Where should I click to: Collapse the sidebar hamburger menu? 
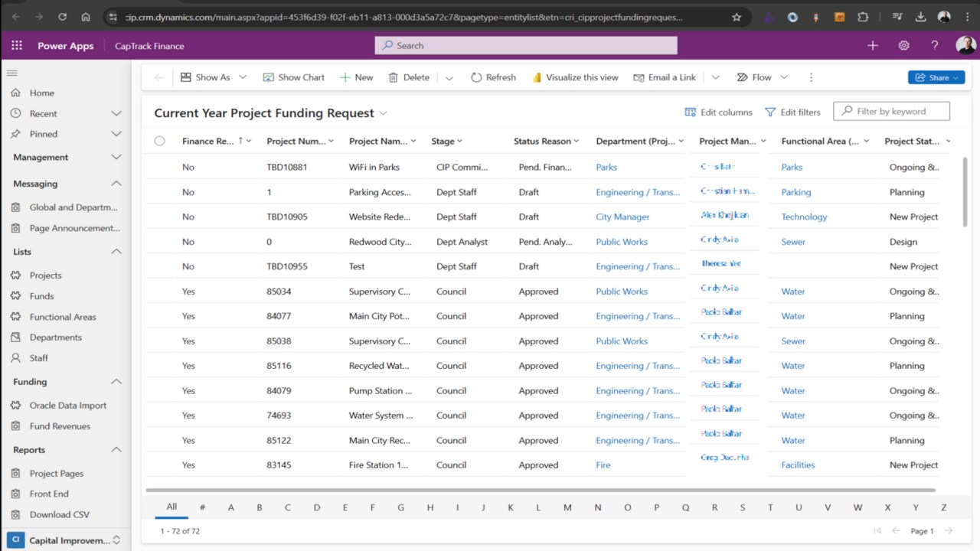pyautogui.click(x=11, y=73)
